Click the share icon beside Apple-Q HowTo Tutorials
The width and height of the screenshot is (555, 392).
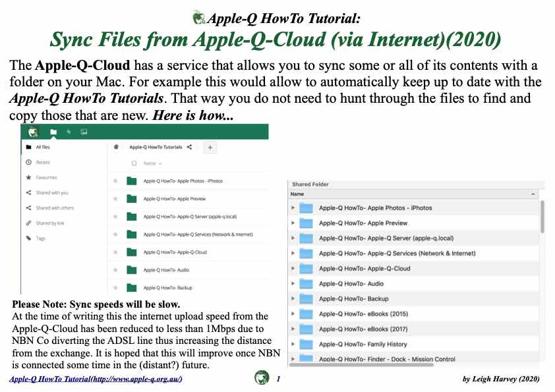point(189,147)
